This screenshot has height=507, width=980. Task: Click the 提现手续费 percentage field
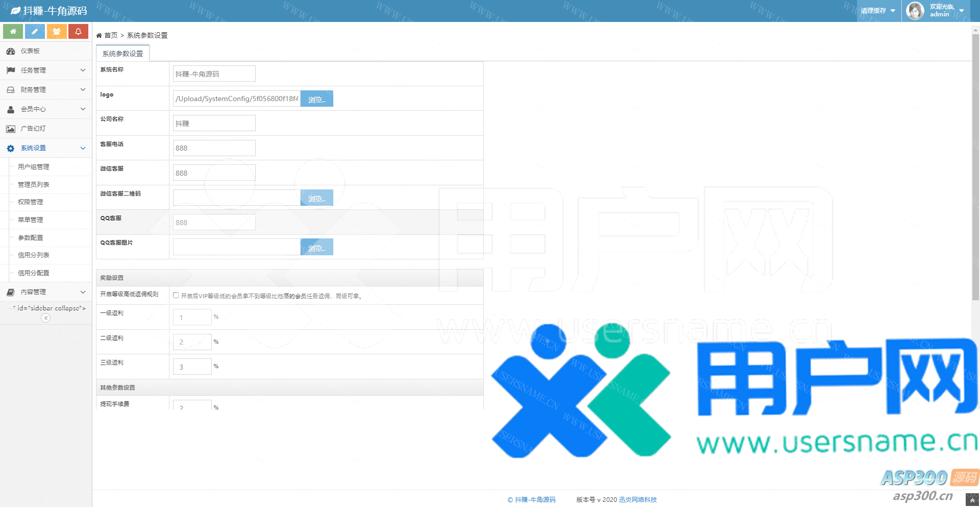click(192, 405)
